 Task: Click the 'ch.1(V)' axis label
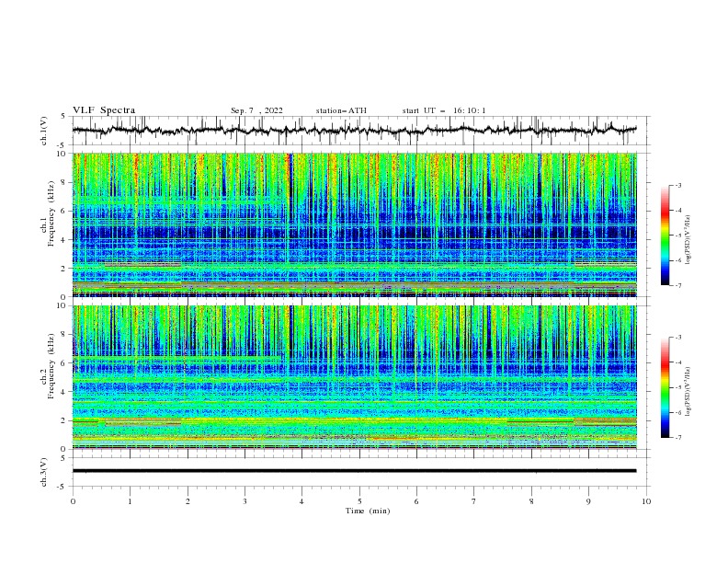44,131
